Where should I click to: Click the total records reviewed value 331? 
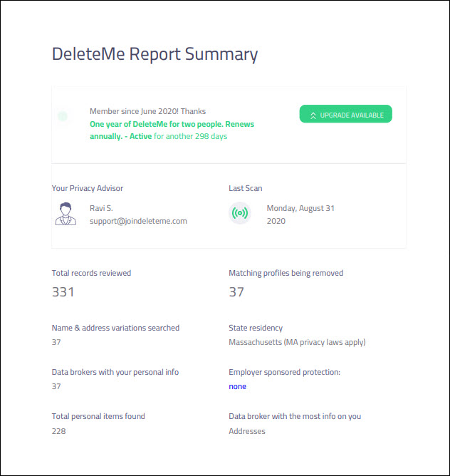pos(63,292)
